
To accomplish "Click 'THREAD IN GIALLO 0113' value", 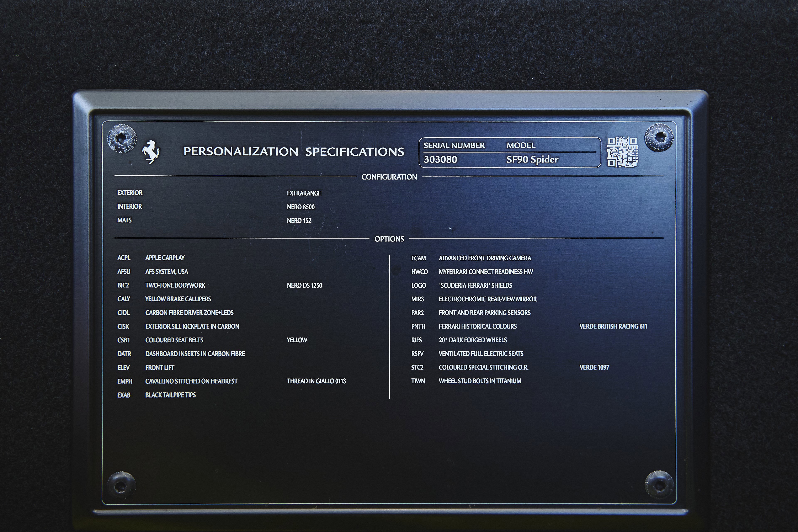I will pos(316,381).
